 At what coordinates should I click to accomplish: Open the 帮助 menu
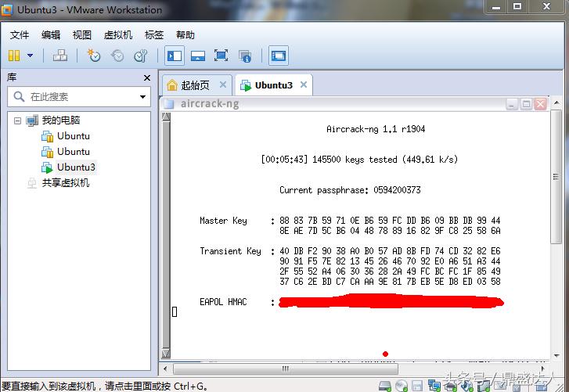click(x=185, y=34)
